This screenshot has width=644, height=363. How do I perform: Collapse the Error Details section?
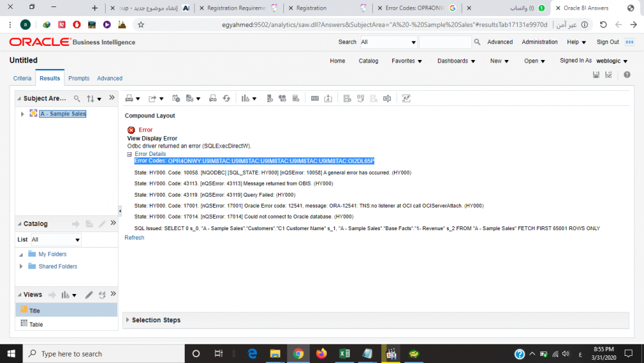pos(129,154)
